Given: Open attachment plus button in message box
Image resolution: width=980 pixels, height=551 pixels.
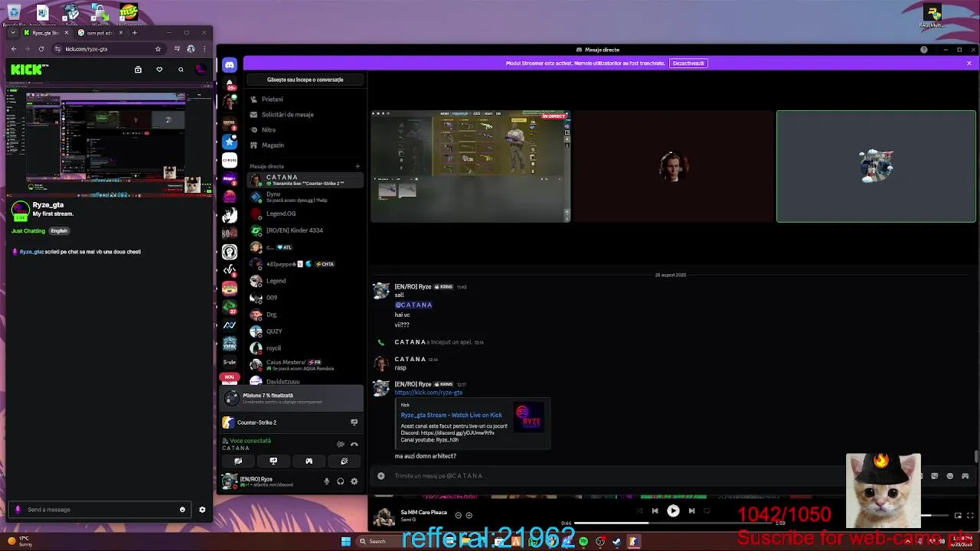Looking at the screenshot, I should tap(381, 476).
